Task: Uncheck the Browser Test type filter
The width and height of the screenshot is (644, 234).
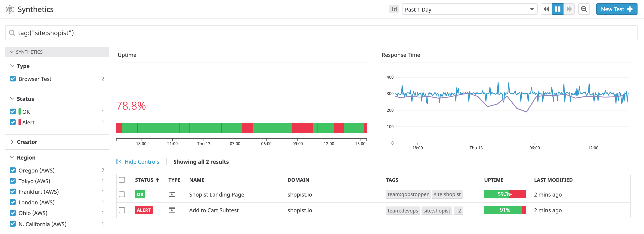Action: [x=13, y=79]
